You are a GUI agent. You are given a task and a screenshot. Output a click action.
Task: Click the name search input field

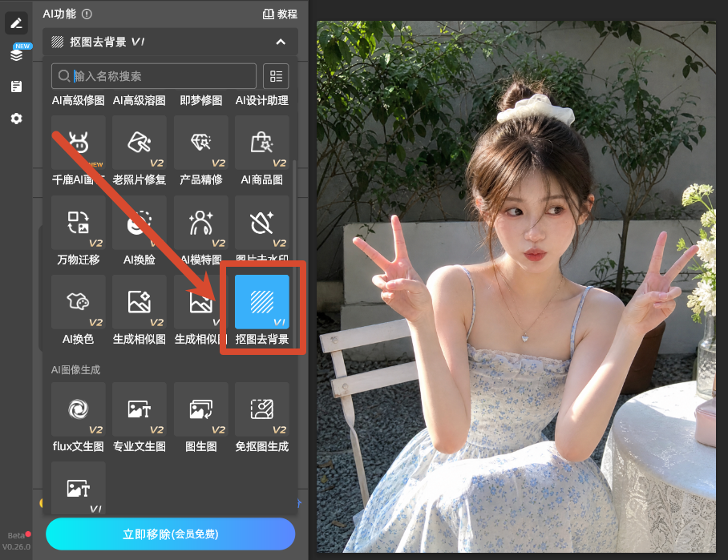[x=154, y=76]
